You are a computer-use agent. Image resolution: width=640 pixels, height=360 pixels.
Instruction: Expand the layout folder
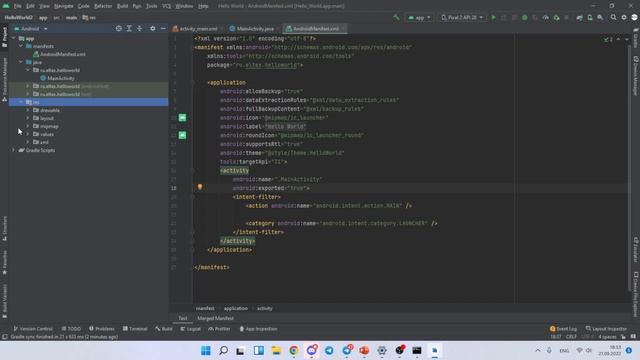click(28, 118)
